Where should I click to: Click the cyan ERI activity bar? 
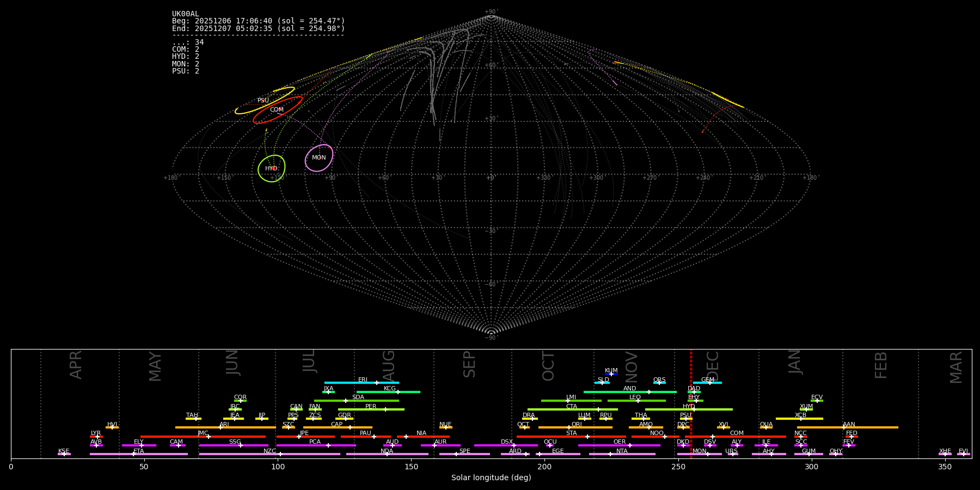pyautogui.click(x=348, y=383)
